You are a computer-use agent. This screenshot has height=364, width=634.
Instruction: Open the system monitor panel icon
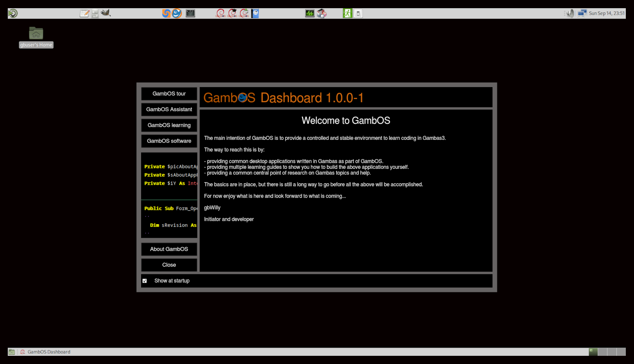(x=310, y=13)
